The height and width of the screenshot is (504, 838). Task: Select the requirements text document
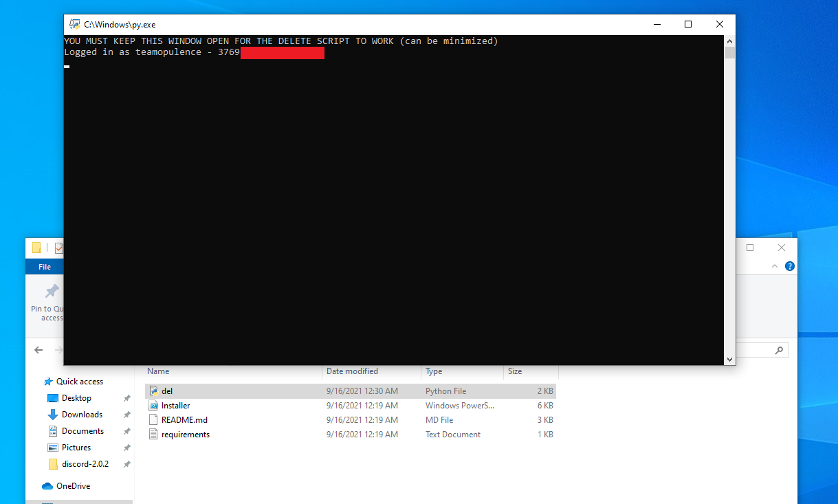[x=351, y=435]
